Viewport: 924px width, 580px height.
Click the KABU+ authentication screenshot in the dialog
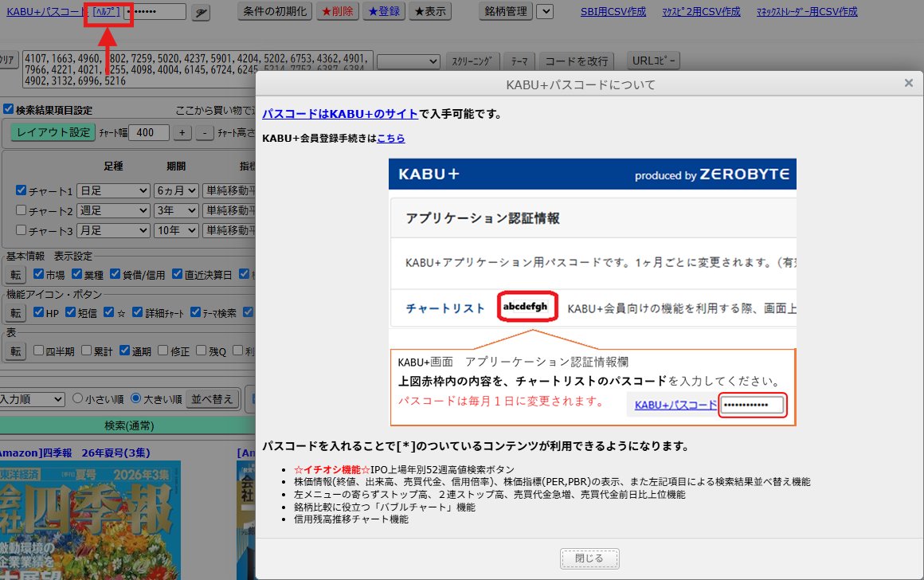[592, 292]
